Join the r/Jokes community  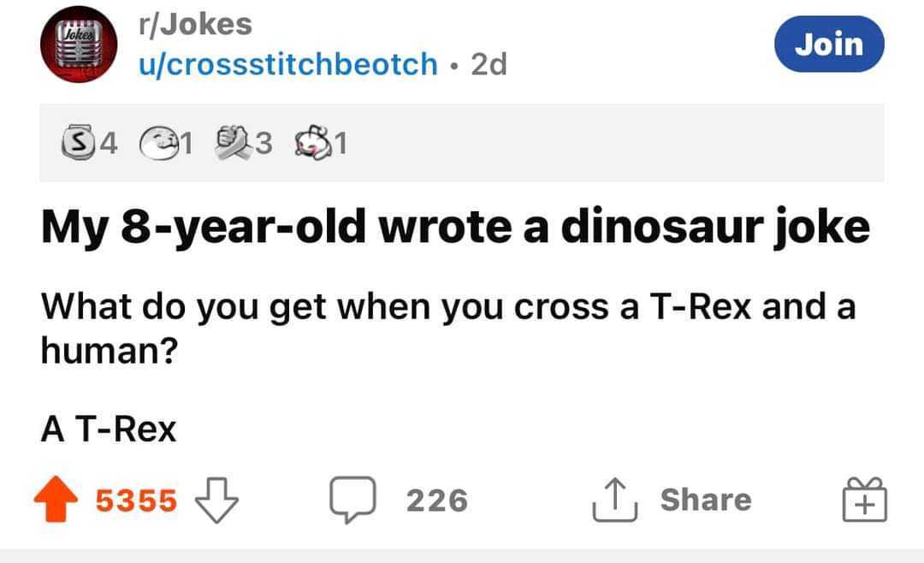point(828,44)
